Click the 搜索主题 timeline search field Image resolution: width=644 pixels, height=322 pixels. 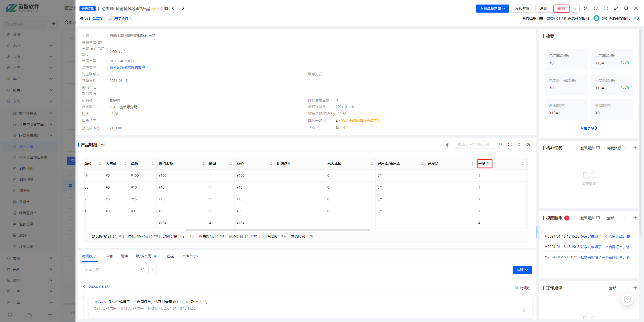111,270
